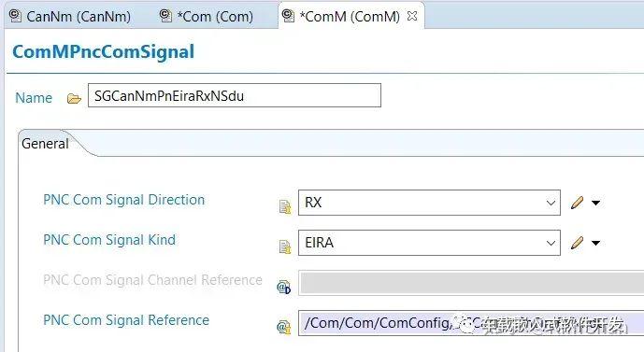The width and height of the screenshot is (644, 352).
Task: Click the PNC Com Signal Kind label
Action: coord(109,240)
